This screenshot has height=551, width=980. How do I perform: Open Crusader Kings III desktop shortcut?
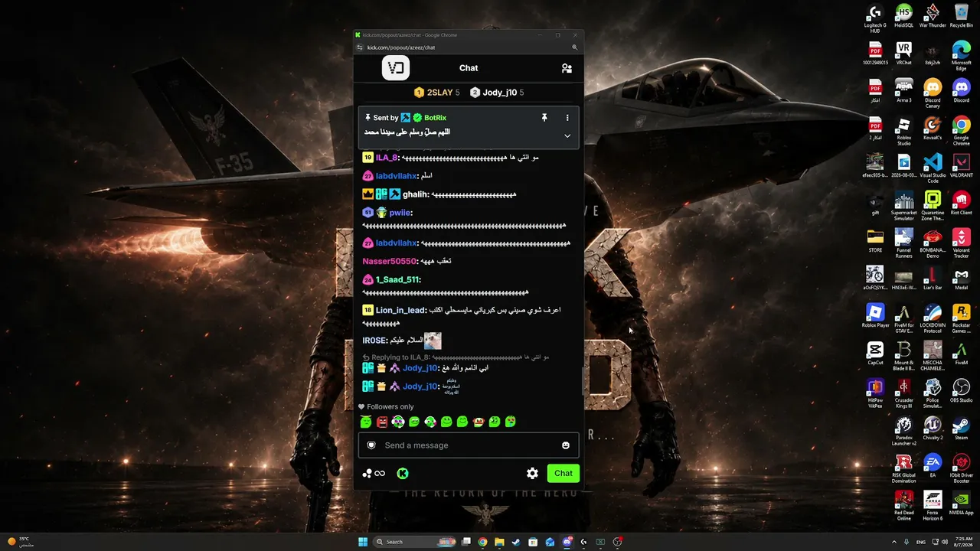[904, 394]
